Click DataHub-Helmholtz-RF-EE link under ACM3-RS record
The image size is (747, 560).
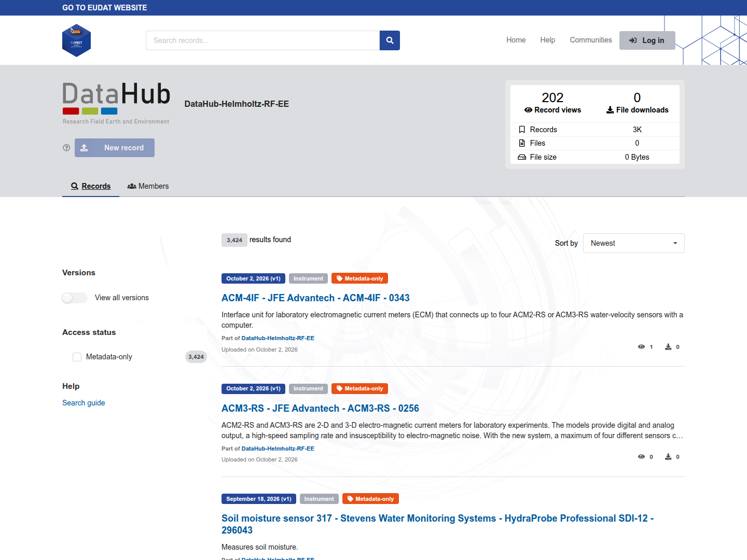[278, 449]
